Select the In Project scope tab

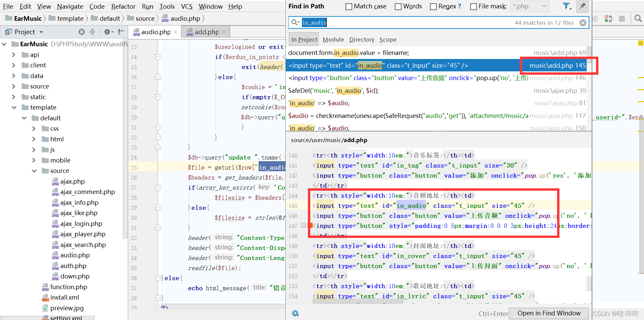304,40
